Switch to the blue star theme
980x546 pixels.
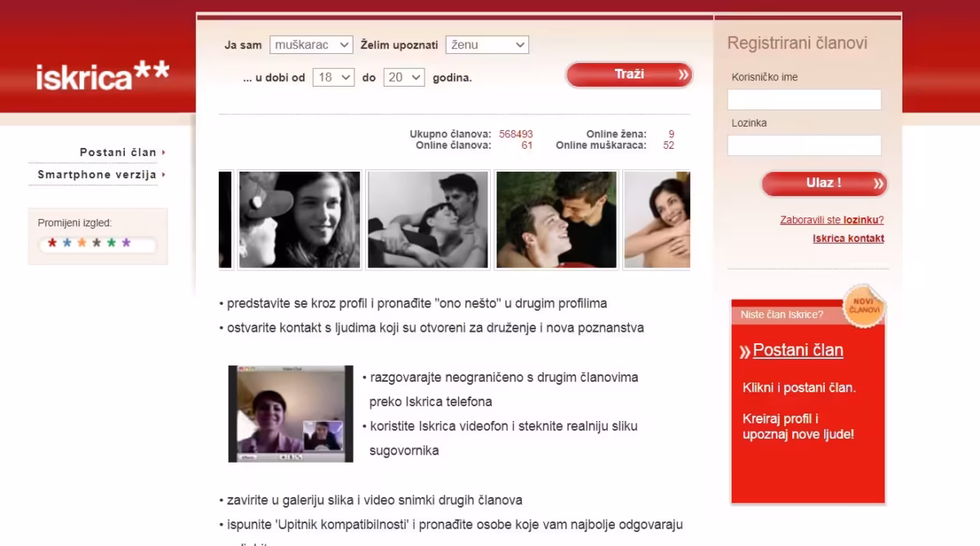pyautogui.click(x=67, y=243)
